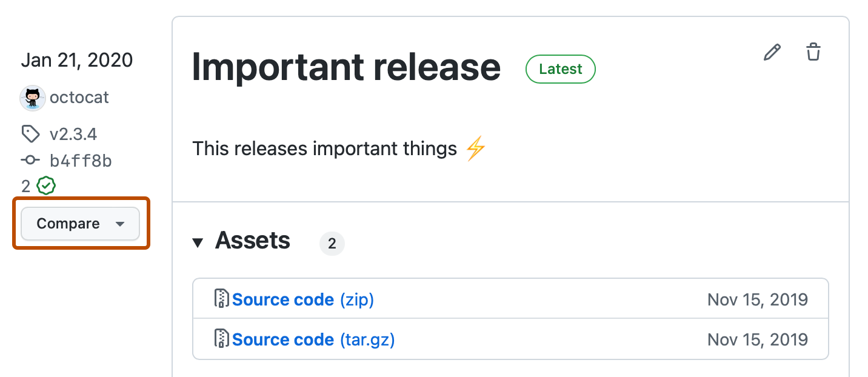
Task: Open the v2.3.4 tag link
Action: coord(73,133)
